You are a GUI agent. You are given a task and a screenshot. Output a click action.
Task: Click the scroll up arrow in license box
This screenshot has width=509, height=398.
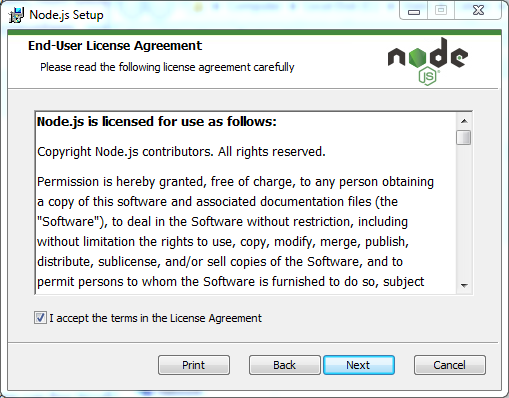(464, 121)
